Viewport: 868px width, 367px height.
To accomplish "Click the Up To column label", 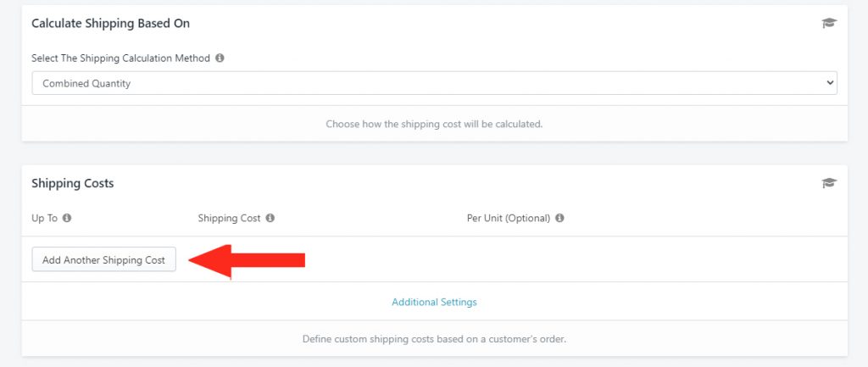I will [x=44, y=218].
